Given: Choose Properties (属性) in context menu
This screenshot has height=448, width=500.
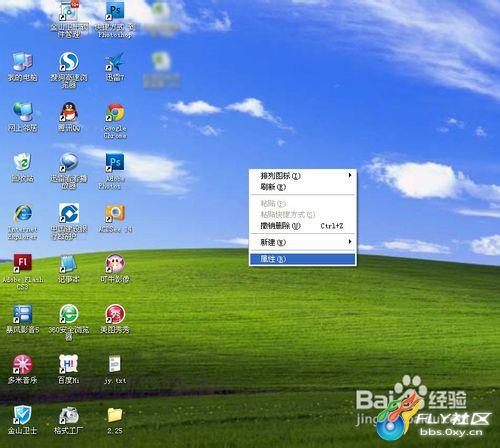Looking at the screenshot, I should click(303, 259).
